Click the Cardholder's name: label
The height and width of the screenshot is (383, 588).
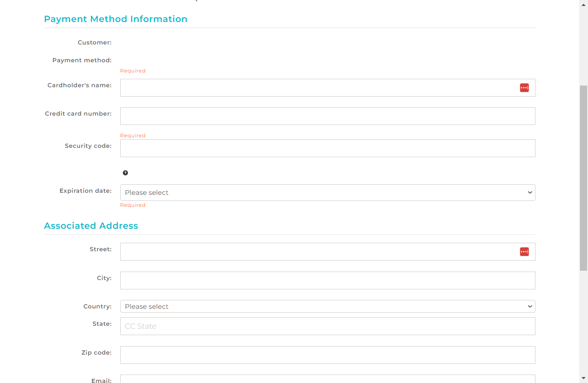[80, 85]
